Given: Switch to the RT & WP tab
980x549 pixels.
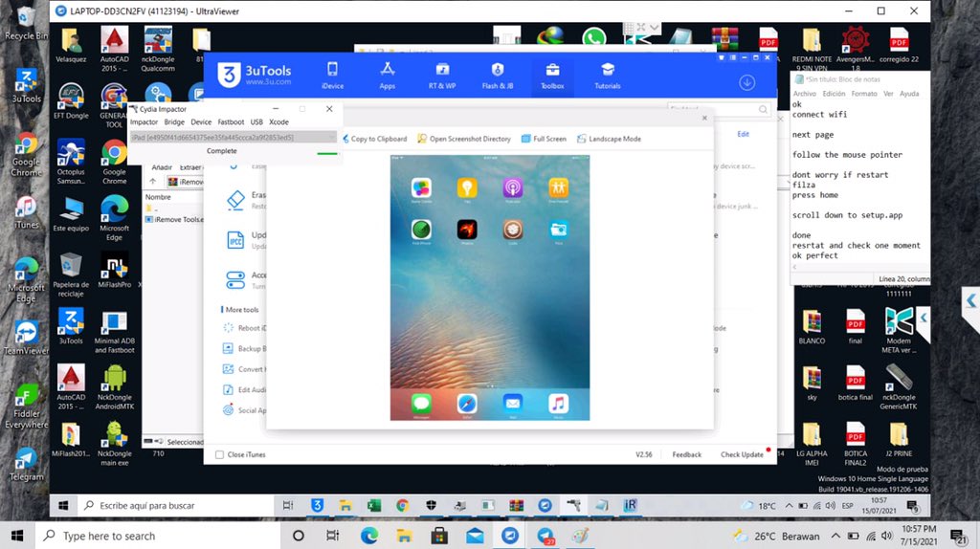Looking at the screenshot, I should (442, 76).
